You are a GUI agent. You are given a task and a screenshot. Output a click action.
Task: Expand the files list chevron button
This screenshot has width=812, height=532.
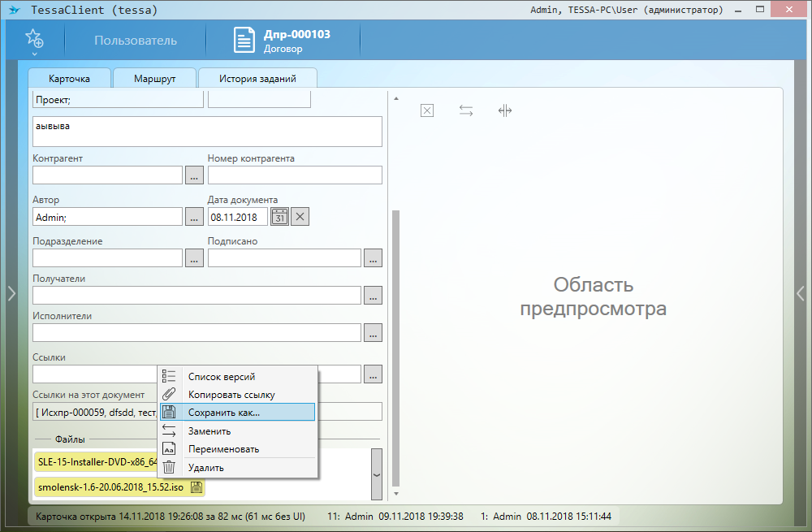point(376,474)
